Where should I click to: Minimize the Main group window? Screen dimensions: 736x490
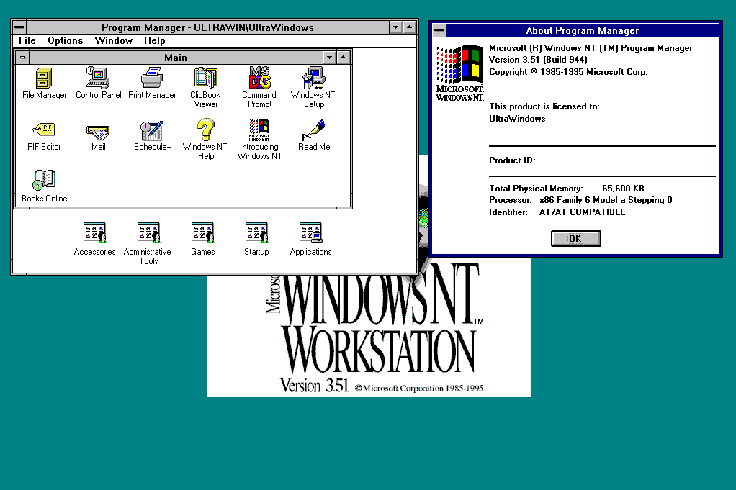click(330, 57)
